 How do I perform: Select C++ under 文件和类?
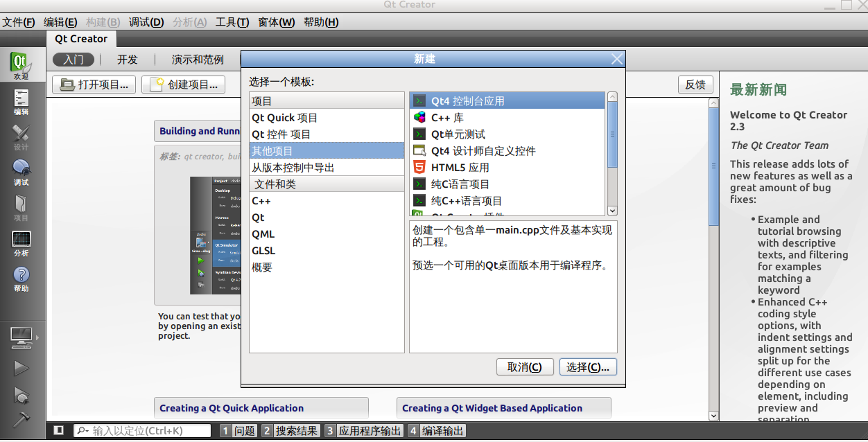coord(327,201)
